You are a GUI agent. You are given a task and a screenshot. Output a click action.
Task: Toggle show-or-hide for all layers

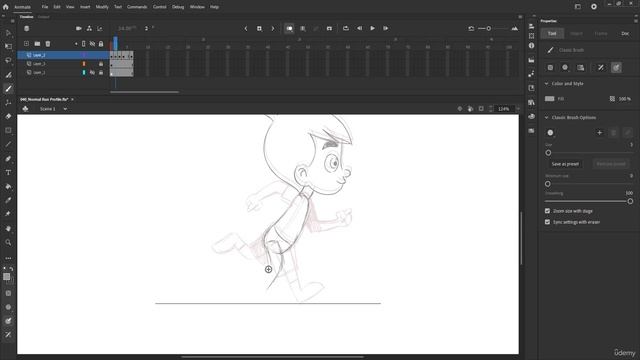[93, 44]
